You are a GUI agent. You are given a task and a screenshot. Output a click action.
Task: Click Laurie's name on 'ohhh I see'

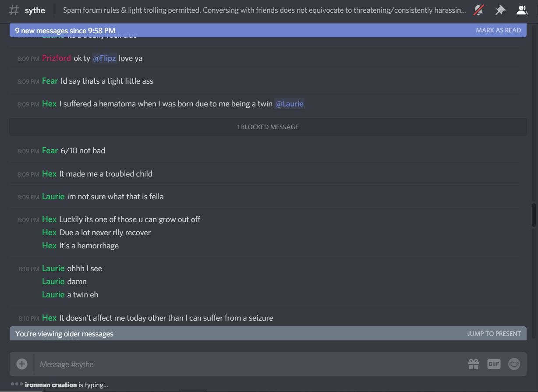[x=53, y=268]
